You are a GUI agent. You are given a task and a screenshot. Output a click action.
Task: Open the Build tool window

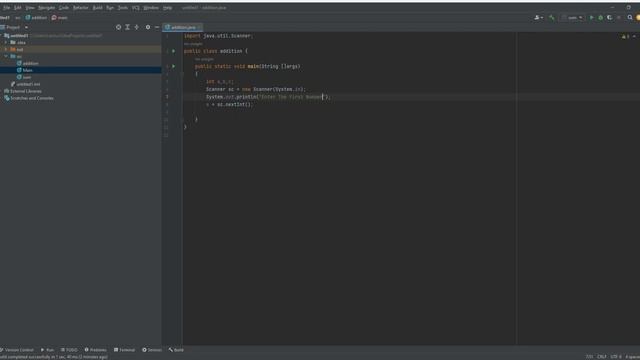(176, 350)
